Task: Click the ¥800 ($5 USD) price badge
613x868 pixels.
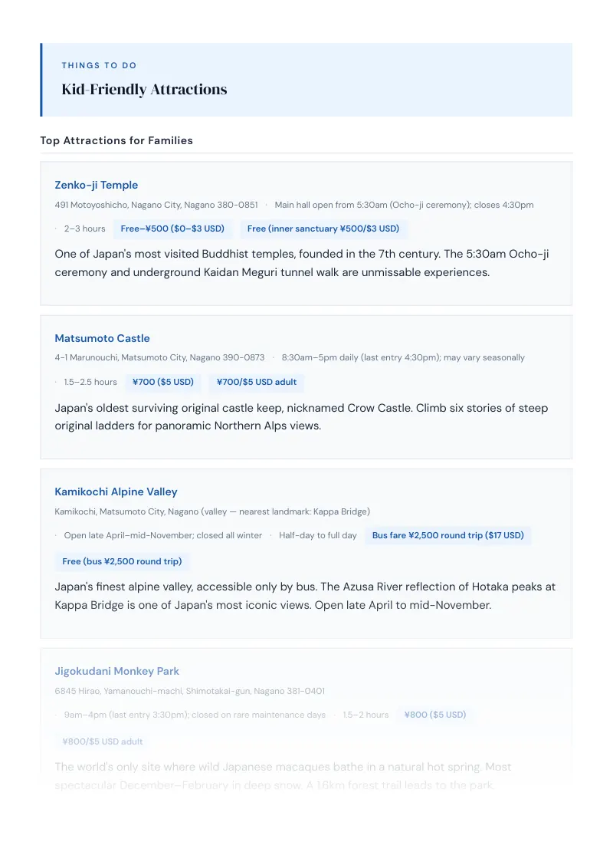Action: (435, 715)
